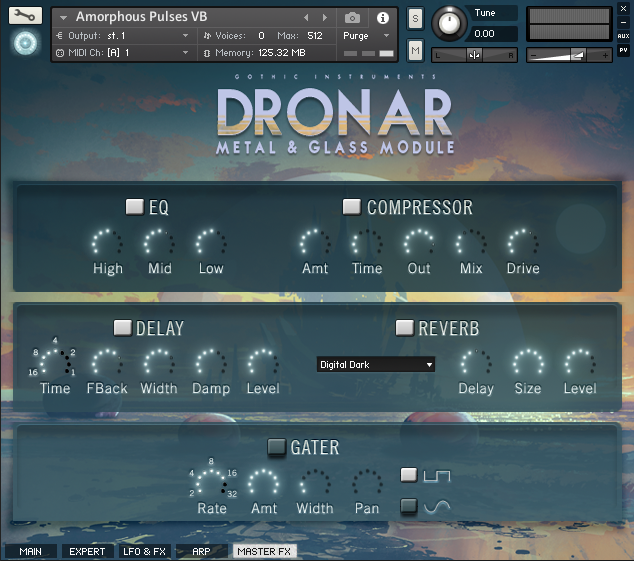Image resolution: width=634 pixels, height=561 pixels.
Task: Click the AUX button
Action: (623, 36)
